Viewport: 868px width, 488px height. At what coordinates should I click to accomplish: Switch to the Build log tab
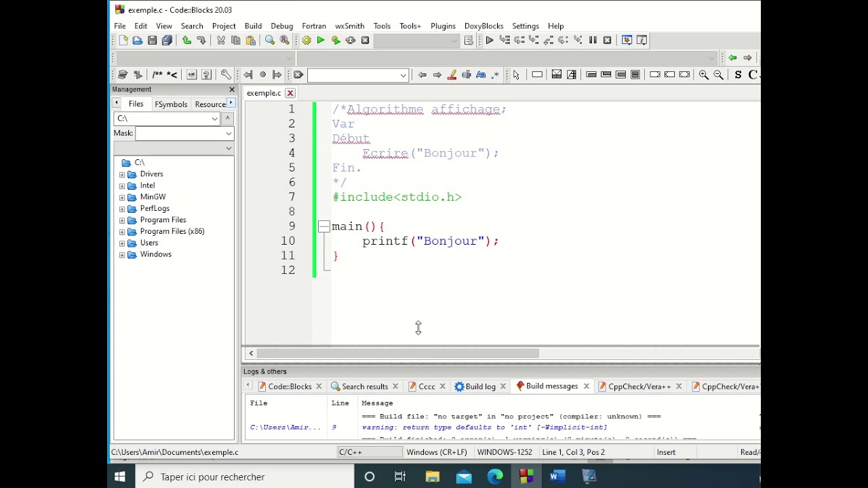click(x=480, y=386)
